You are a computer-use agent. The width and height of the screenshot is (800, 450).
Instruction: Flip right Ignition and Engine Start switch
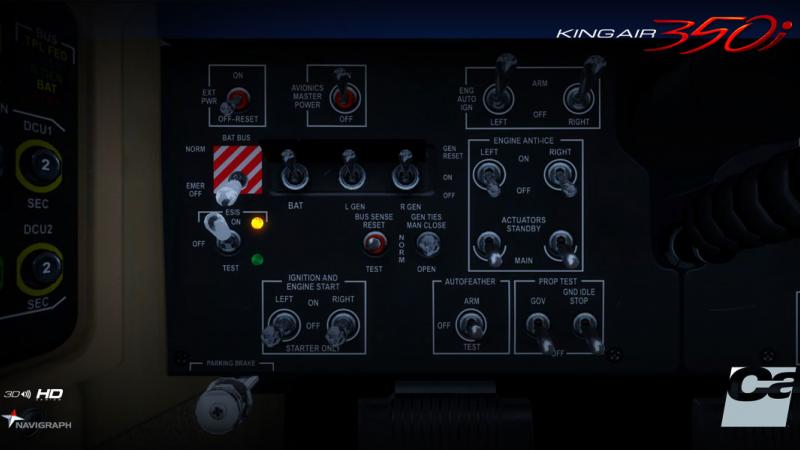click(341, 328)
